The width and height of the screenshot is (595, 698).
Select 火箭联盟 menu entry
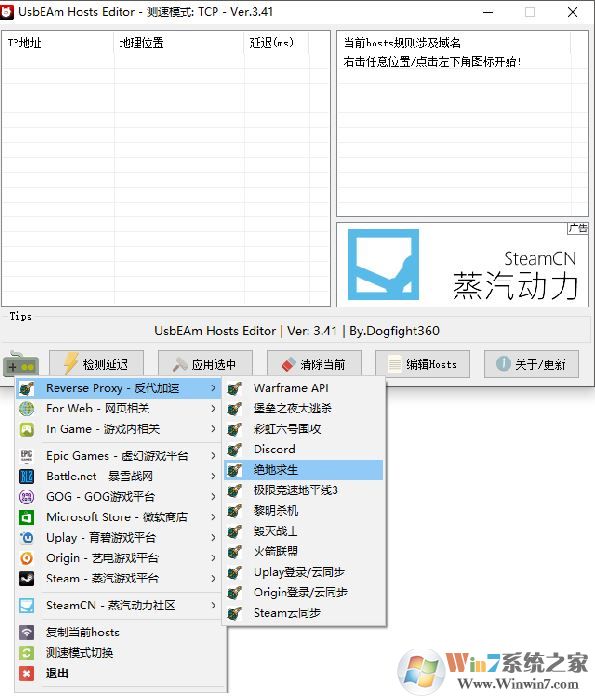(304, 552)
